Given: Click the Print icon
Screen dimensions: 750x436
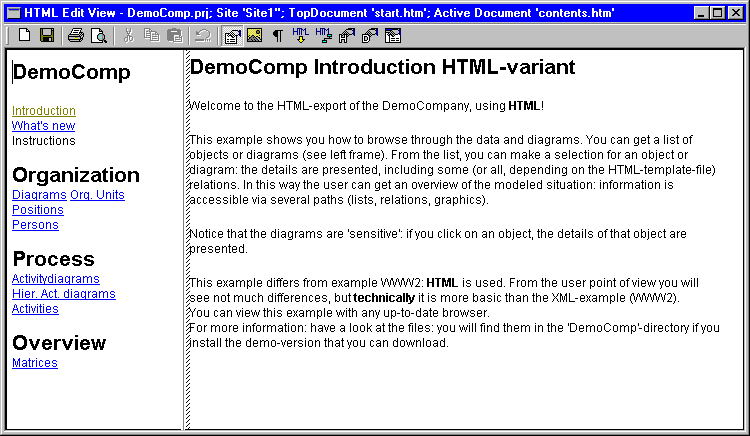Looking at the screenshot, I should click(x=76, y=35).
